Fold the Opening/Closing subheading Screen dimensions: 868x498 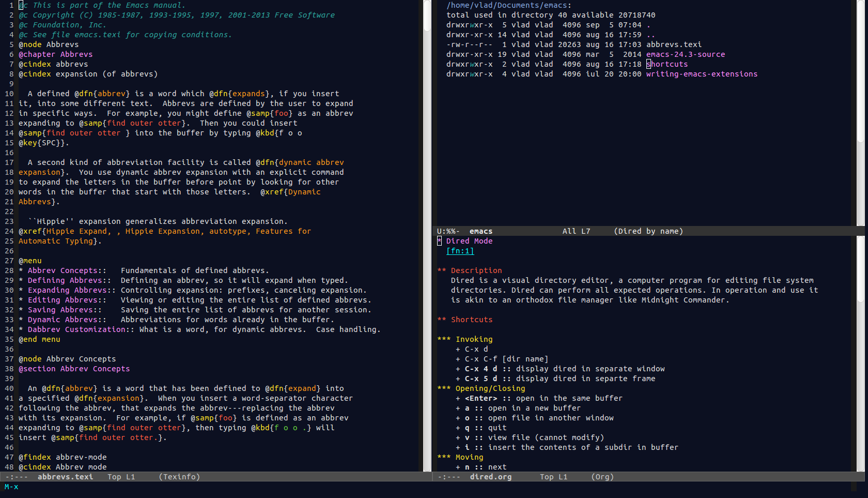tap(481, 388)
